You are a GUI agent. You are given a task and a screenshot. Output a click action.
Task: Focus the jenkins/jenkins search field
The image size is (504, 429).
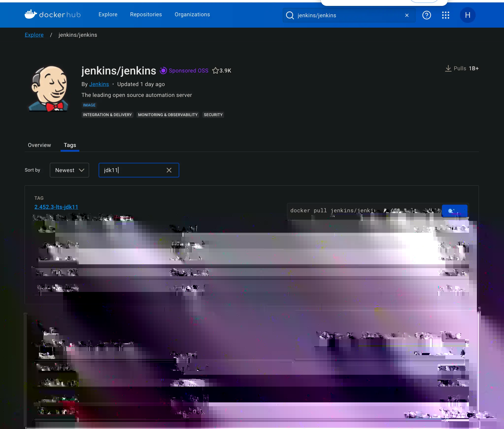click(349, 15)
